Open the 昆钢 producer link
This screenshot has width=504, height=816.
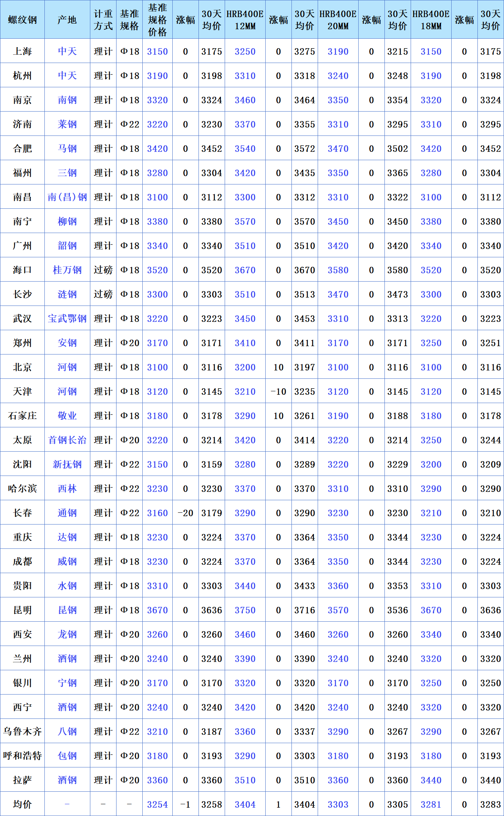point(67,610)
